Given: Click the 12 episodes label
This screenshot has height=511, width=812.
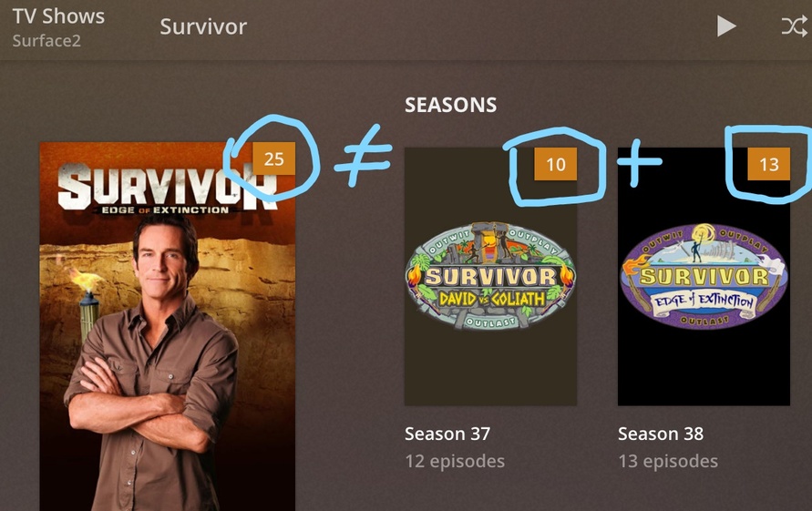Looking at the screenshot, I should point(455,461).
